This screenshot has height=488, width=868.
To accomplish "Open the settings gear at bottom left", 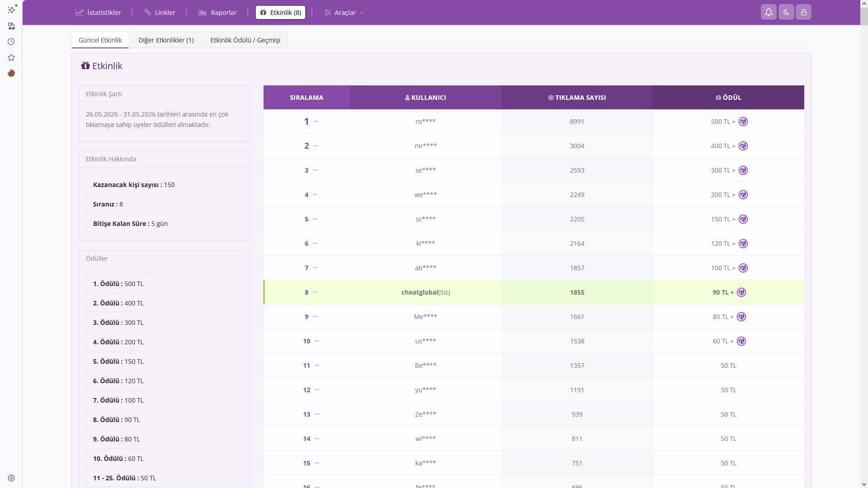I will click(x=11, y=478).
